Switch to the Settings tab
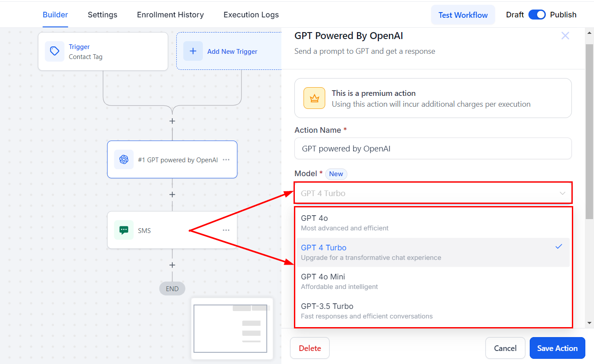The height and width of the screenshot is (364, 594). pyautogui.click(x=102, y=15)
